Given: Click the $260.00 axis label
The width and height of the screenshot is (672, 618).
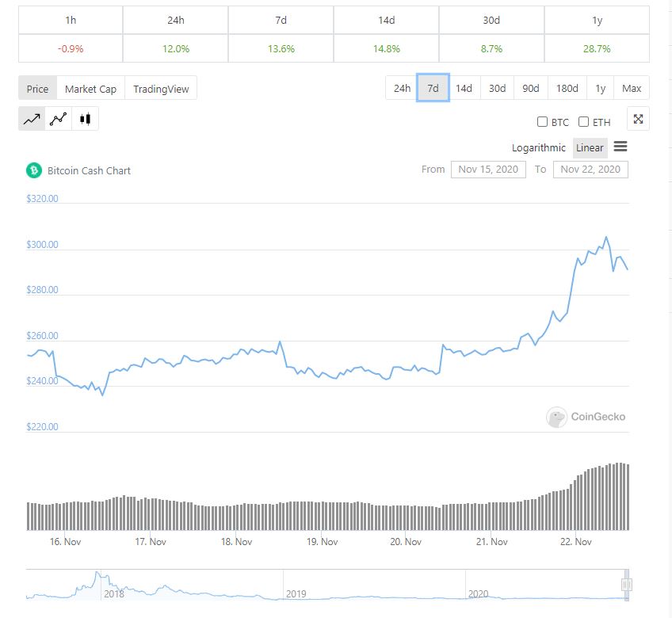Looking at the screenshot, I should pos(42,336).
